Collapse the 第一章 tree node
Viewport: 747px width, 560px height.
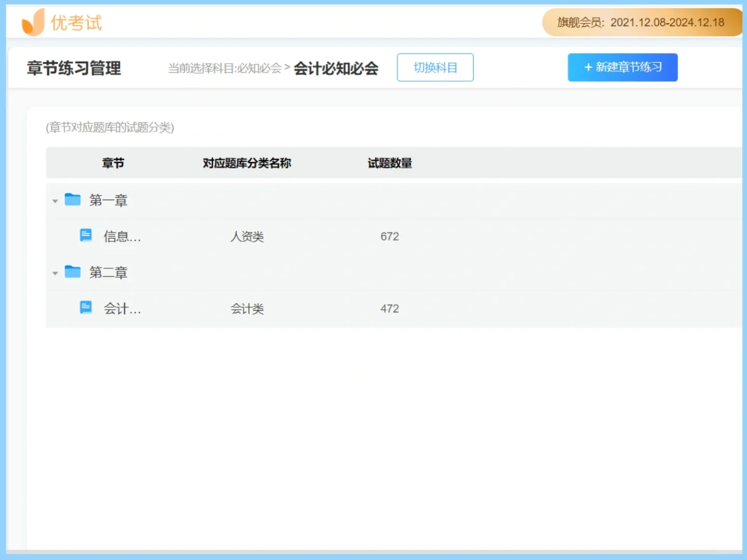tap(55, 201)
